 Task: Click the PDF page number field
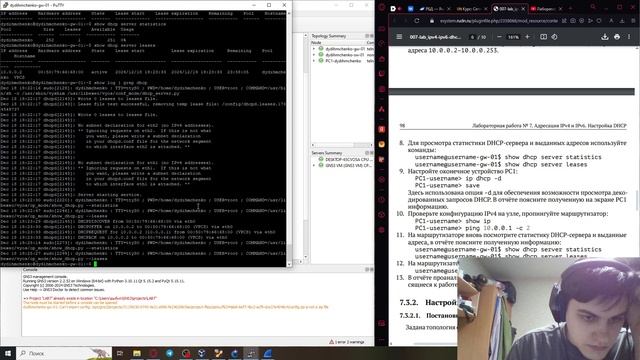(x=472, y=37)
